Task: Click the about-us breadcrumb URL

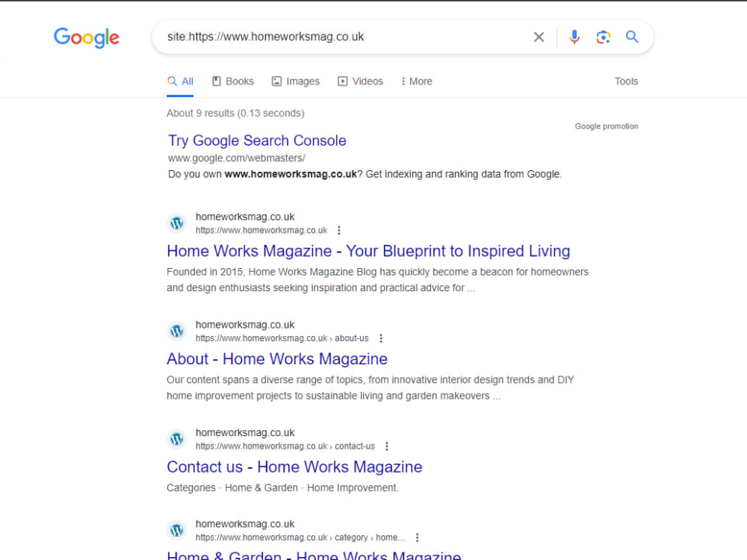Action: click(282, 338)
